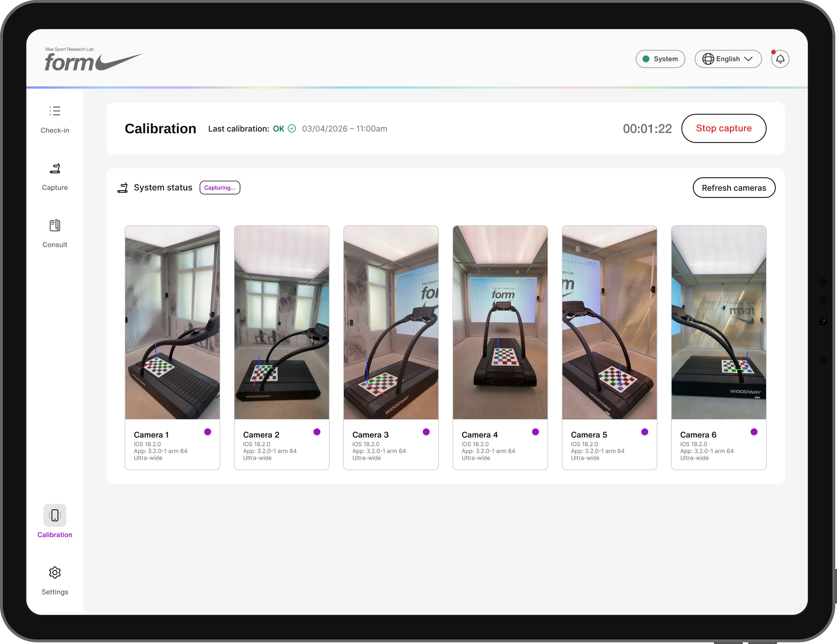Click the green System status dot
This screenshot has height=644, width=837.
[646, 59]
